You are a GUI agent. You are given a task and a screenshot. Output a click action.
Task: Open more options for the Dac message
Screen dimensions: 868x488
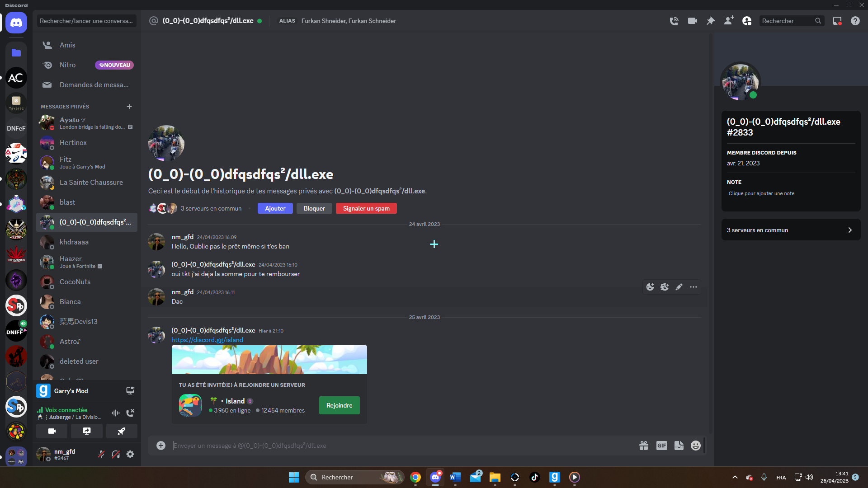point(693,287)
